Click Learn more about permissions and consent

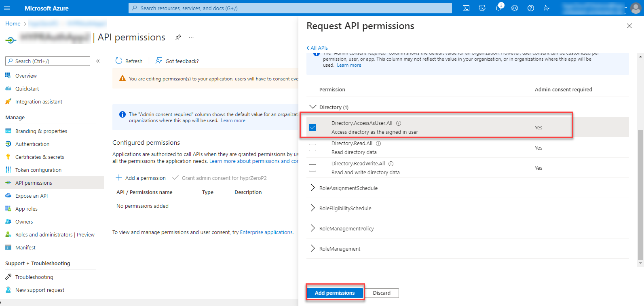[254, 161]
